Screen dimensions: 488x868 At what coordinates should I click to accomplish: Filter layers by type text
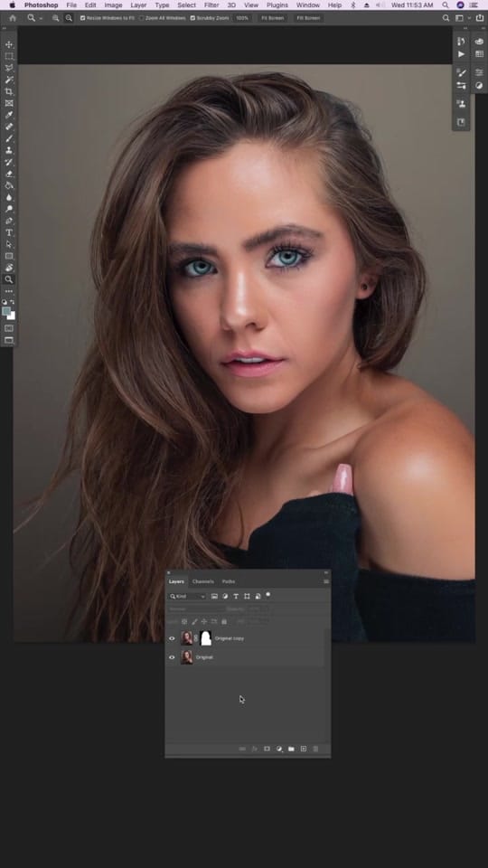pyautogui.click(x=236, y=596)
